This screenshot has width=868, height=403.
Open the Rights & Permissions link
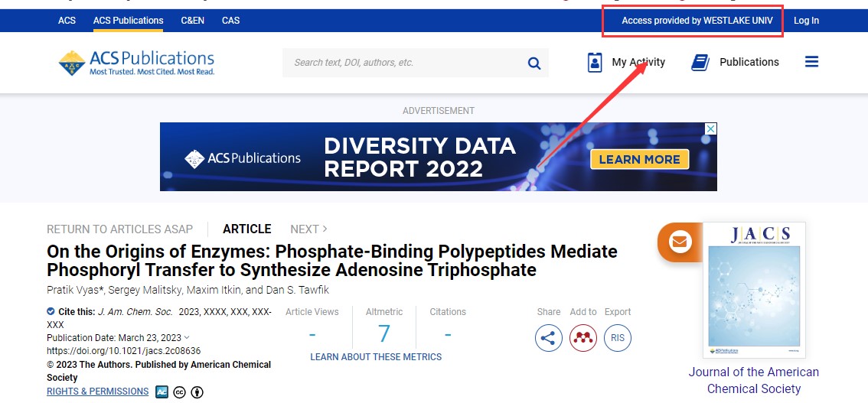pyautogui.click(x=97, y=392)
